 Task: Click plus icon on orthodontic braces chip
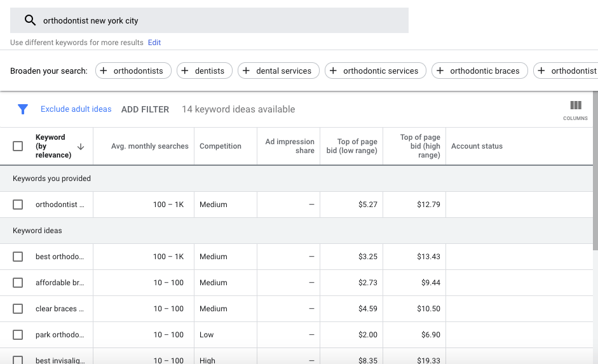[x=440, y=71]
